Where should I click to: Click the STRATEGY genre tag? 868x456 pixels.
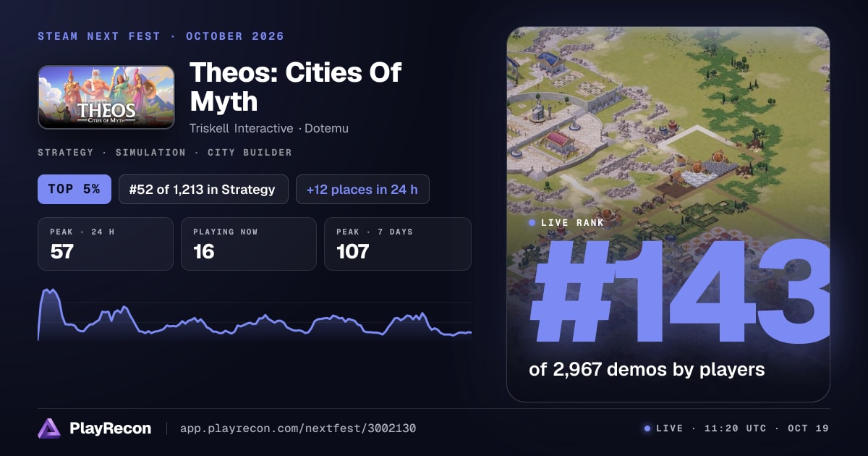(66, 153)
